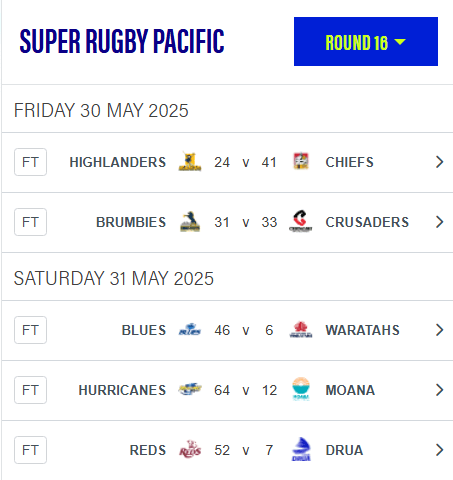
Task: Click the Crusaders team name
Action: (367, 222)
